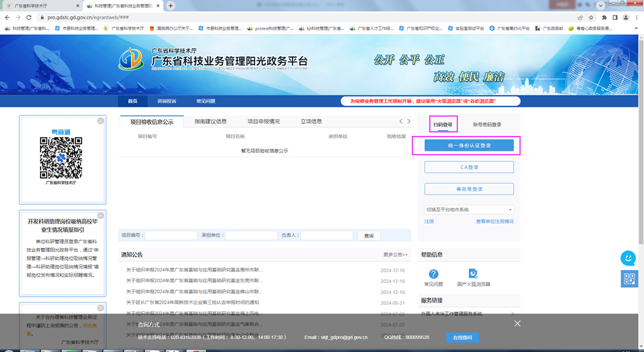The width and height of the screenshot is (644, 352).
Task: Click the 统一身份认证登录 button
Action: (x=469, y=145)
